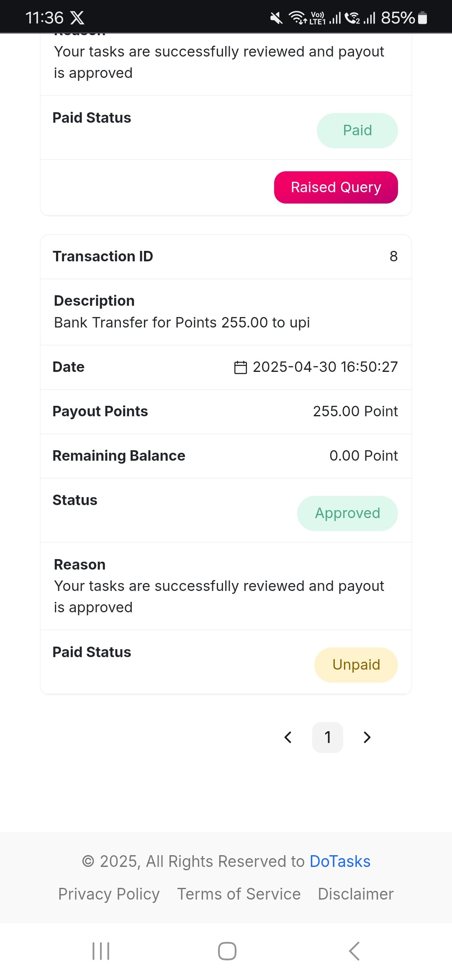Open Terms of Service link
452x980 pixels.
click(x=239, y=894)
